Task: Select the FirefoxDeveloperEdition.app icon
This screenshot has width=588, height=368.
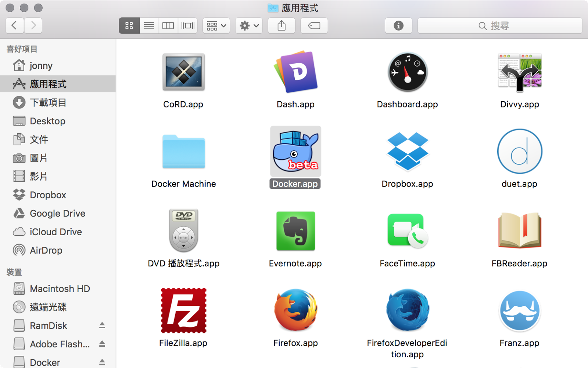Action: [x=408, y=311]
